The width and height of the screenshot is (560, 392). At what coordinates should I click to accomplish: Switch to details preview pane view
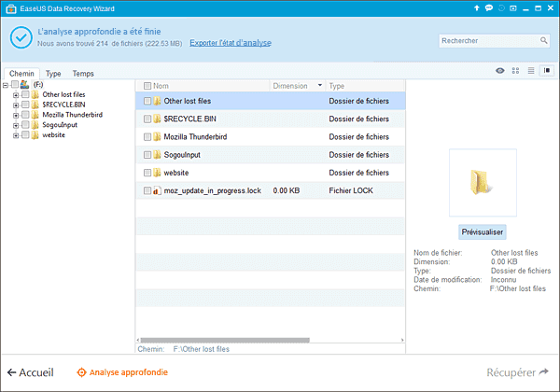pos(547,71)
